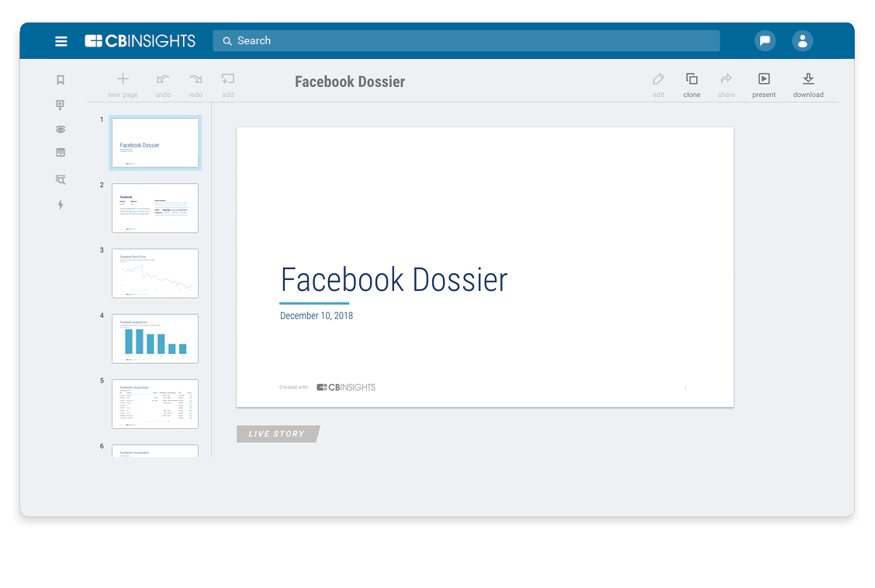Open the user profile icon
The width and height of the screenshot is (875, 588).
[802, 40]
